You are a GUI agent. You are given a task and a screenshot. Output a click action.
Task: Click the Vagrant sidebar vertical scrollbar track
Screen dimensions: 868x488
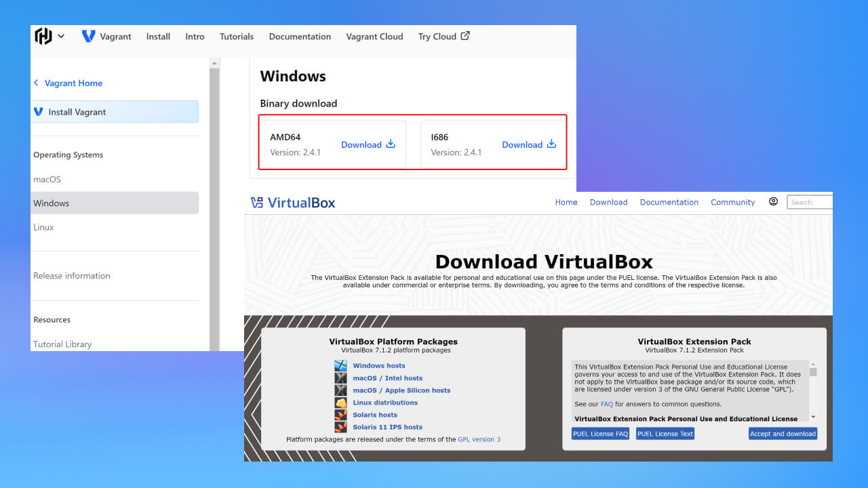coord(214,209)
